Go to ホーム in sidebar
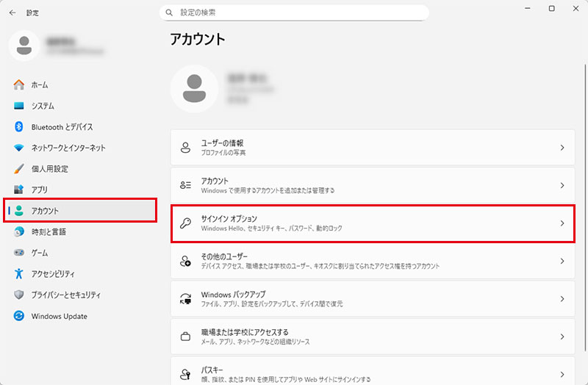Viewport: 588px width, 385px height. coord(80,84)
